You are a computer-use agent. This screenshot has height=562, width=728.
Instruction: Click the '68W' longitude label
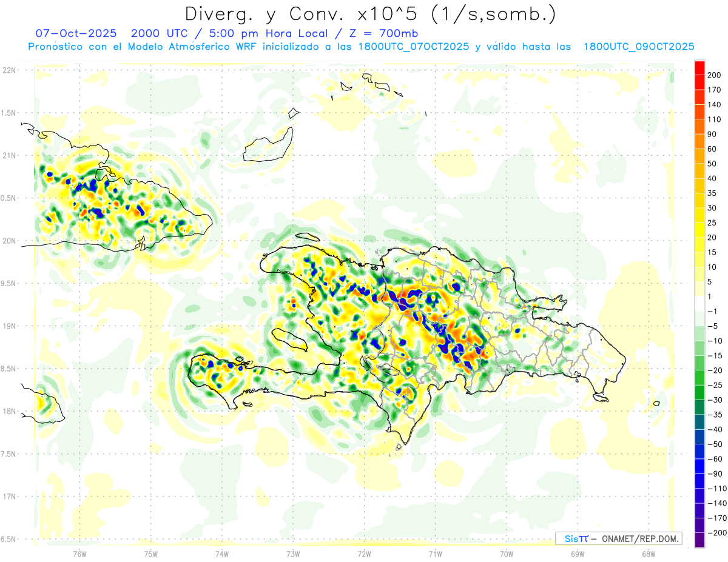648,554
